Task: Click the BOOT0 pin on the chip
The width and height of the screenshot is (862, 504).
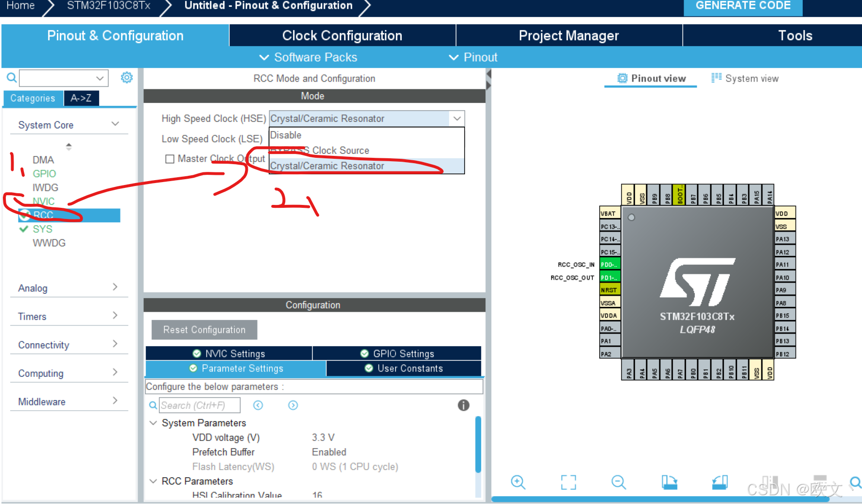Action: (x=680, y=195)
